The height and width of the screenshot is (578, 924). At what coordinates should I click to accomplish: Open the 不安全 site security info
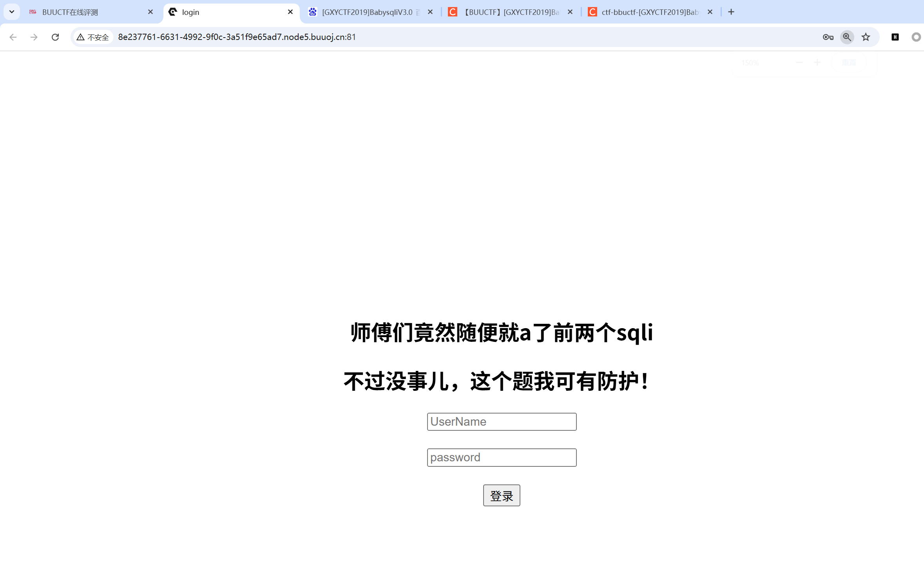click(x=93, y=37)
